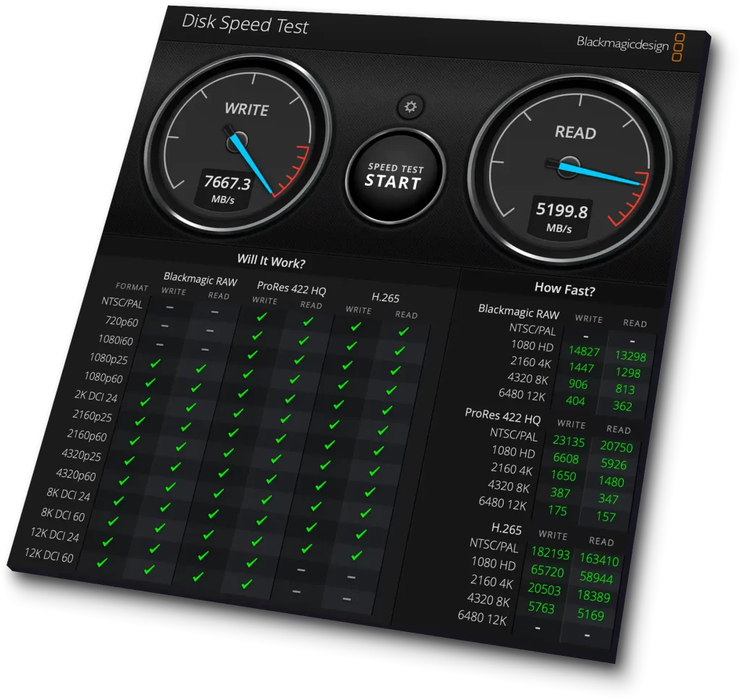741x700 pixels.
Task: Click the three orange squares logo icon
Action: 679,47
